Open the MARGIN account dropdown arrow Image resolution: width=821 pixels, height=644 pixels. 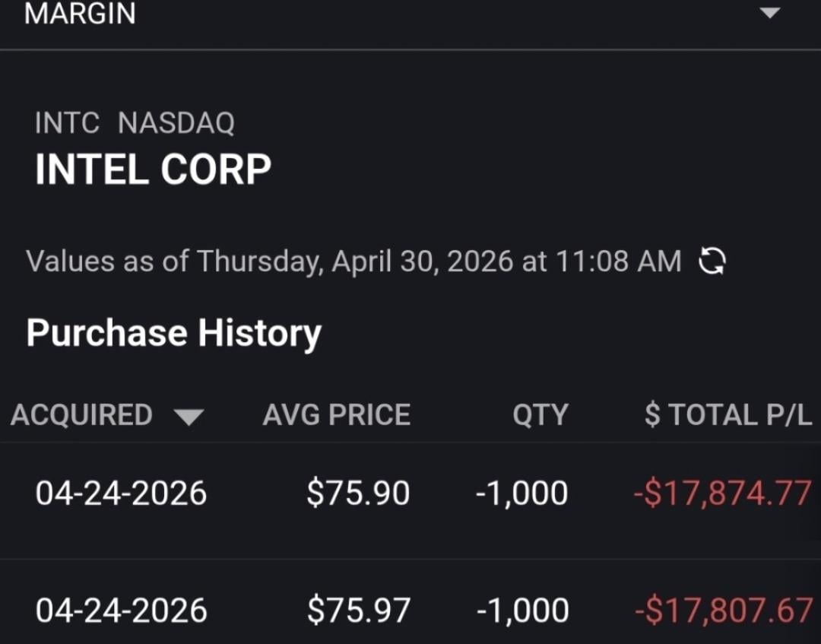point(770,13)
